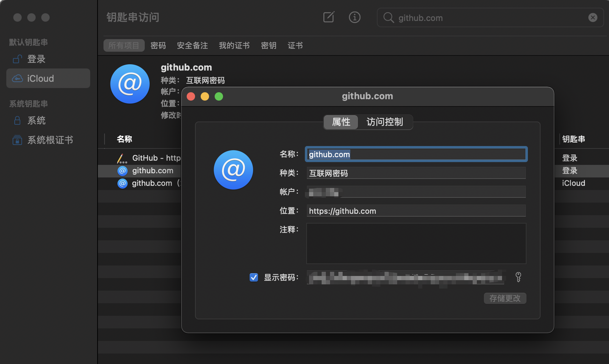
Task: Select the 系统 keychain in the sidebar
Action: coord(48,121)
